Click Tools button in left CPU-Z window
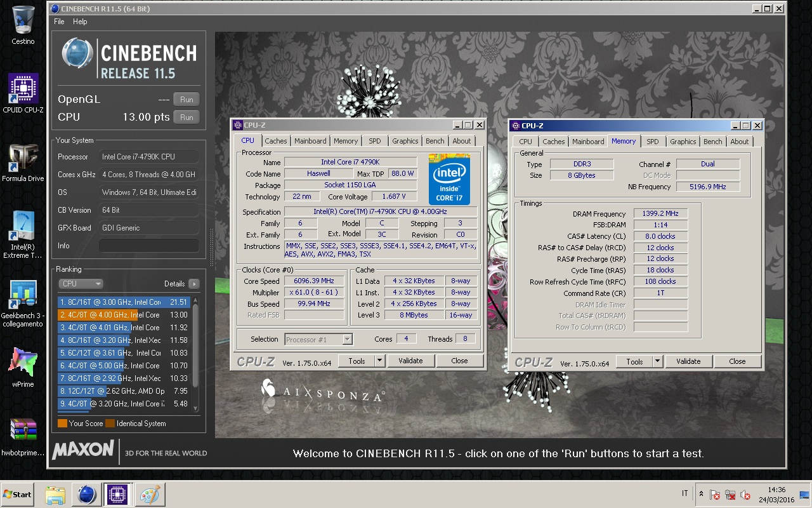The height and width of the screenshot is (508, 812). coord(357,361)
